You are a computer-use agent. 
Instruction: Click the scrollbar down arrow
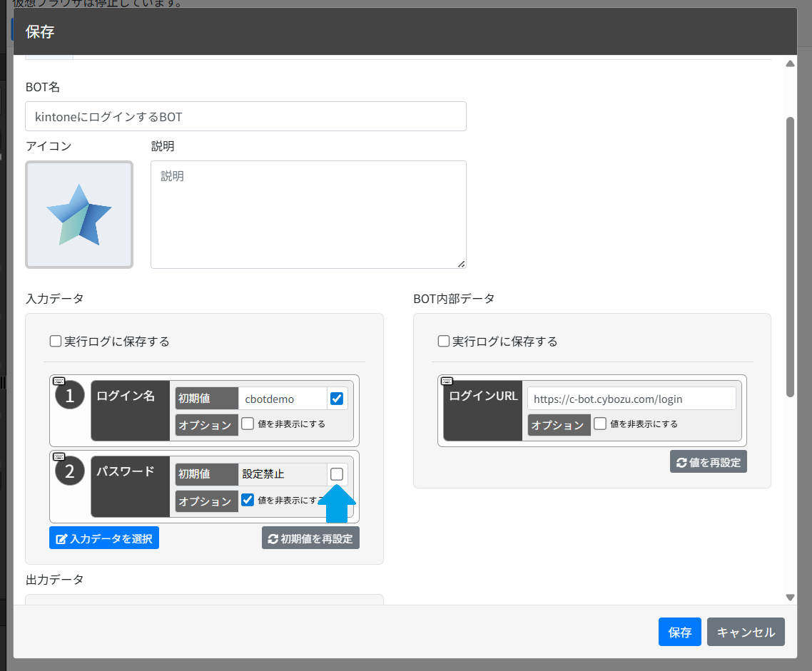[x=791, y=598]
